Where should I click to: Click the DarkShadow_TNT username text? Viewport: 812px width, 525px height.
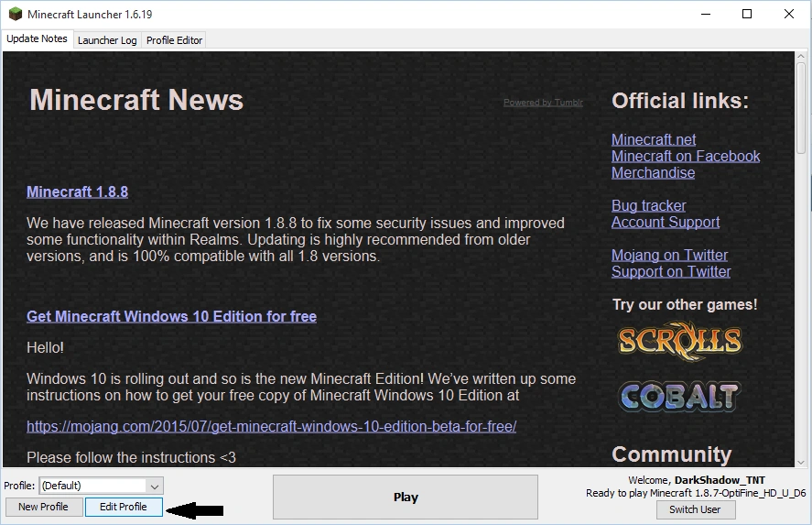(720, 480)
